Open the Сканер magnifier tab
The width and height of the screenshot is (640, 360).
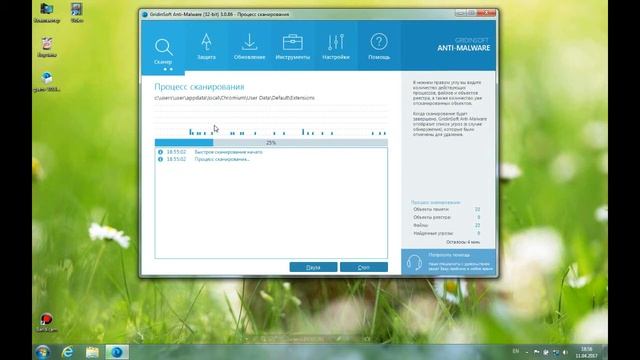coord(163,49)
